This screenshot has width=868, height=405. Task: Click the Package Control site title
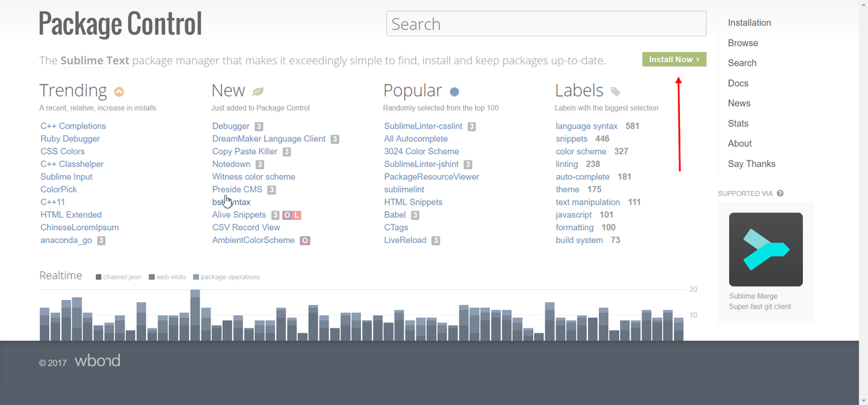(120, 24)
